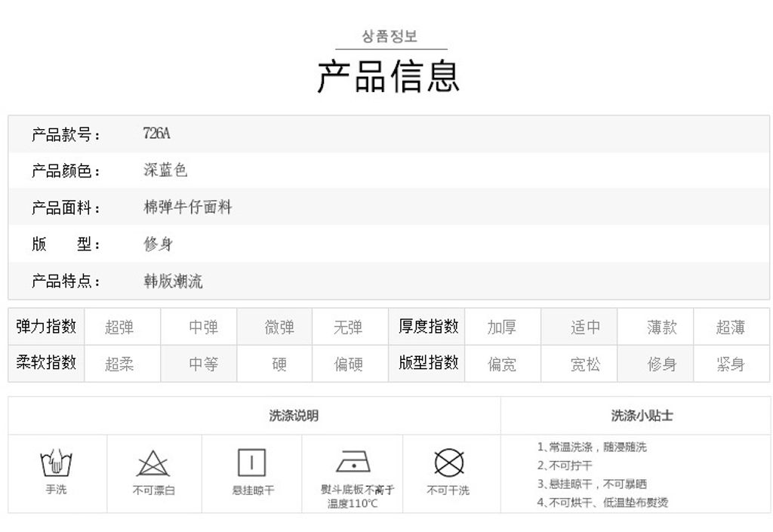Select 修身 in the 版型指数 row

(661, 364)
